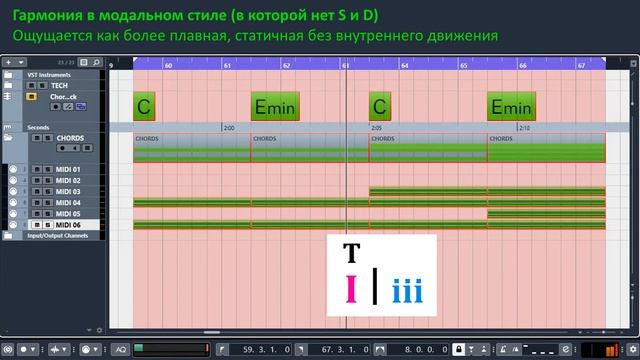Go to right locator position icon
Viewport: 640px width, 360px height.
tap(301, 349)
